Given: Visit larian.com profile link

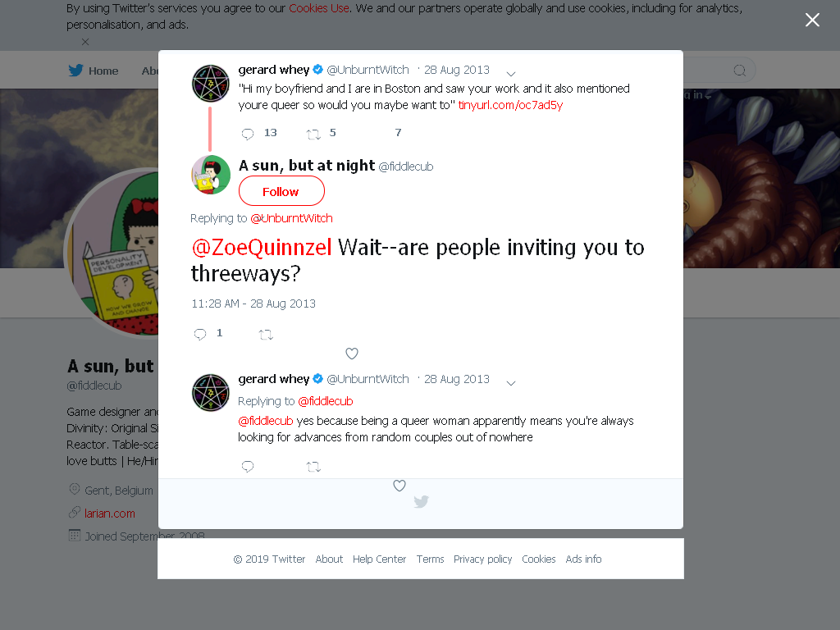Looking at the screenshot, I should [x=109, y=514].
